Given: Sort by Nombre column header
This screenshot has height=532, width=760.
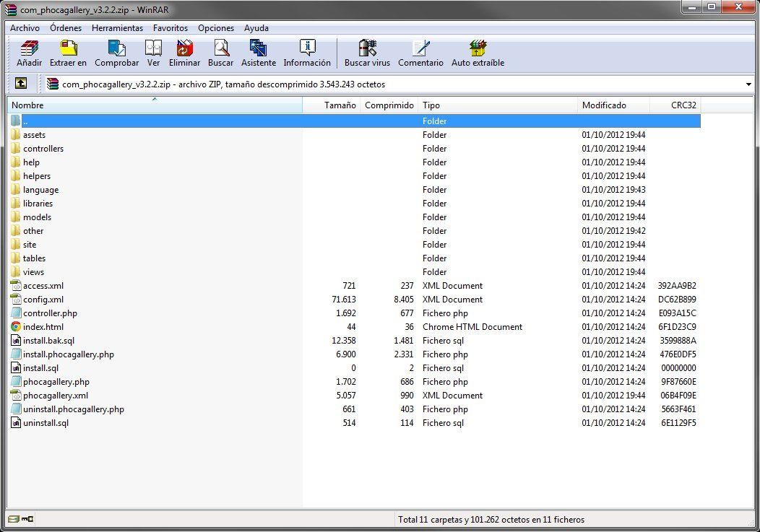Looking at the screenshot, I should click(155, 105).
